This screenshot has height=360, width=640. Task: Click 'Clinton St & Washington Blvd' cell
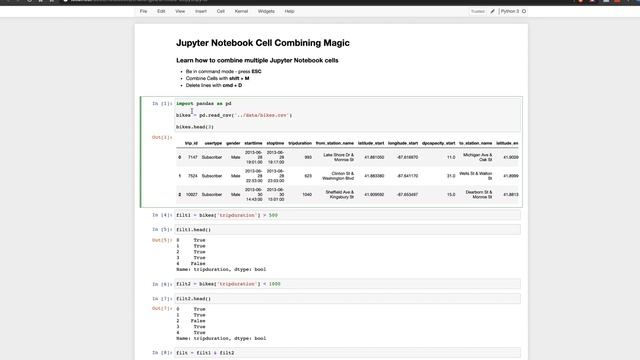pyautogui.click(x=338, y=176)
